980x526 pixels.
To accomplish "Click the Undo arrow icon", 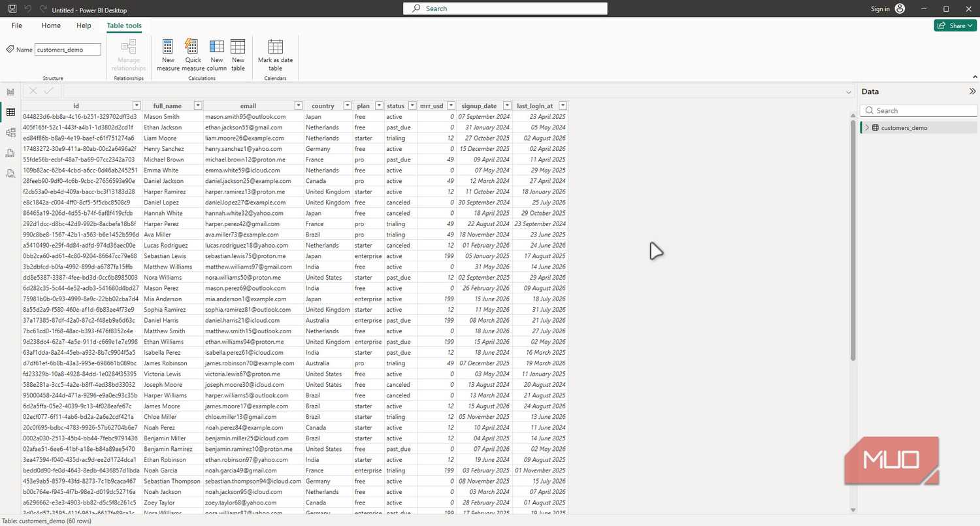I will [28, 9].
